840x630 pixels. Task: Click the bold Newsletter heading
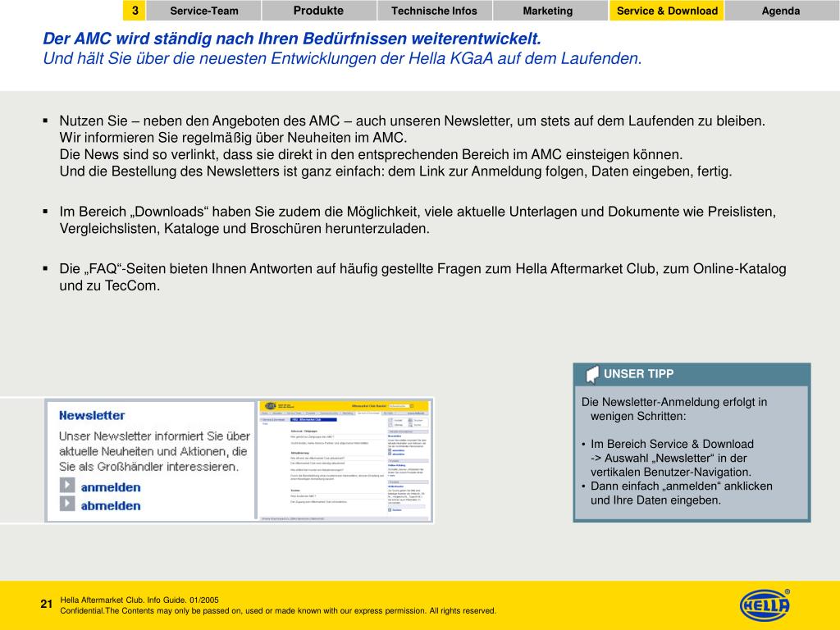click(92, 416)
